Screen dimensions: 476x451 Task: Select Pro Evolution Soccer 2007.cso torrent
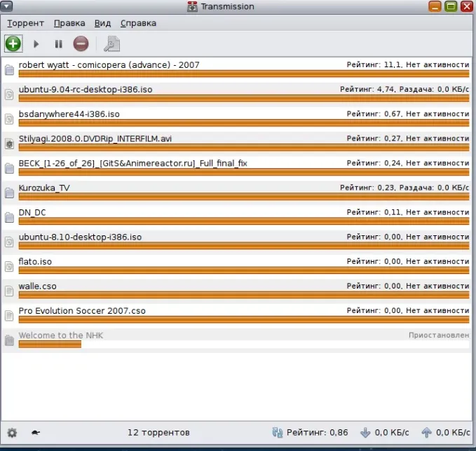tap(237, 315)
